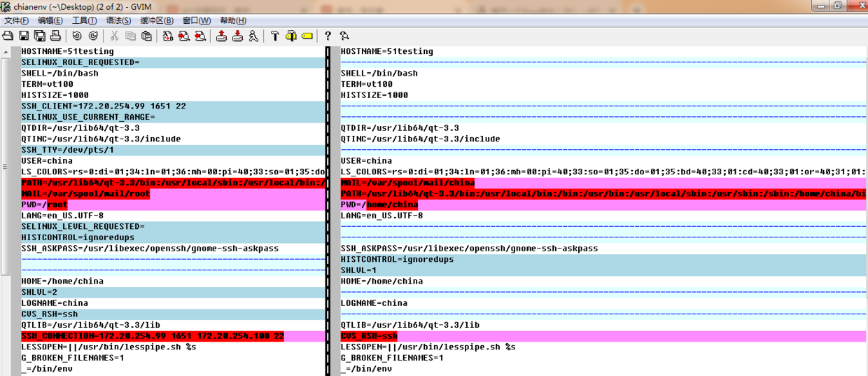Open the 语法(S) menu
This screenshot has width=868, height=376.
[x=118, y=21]
